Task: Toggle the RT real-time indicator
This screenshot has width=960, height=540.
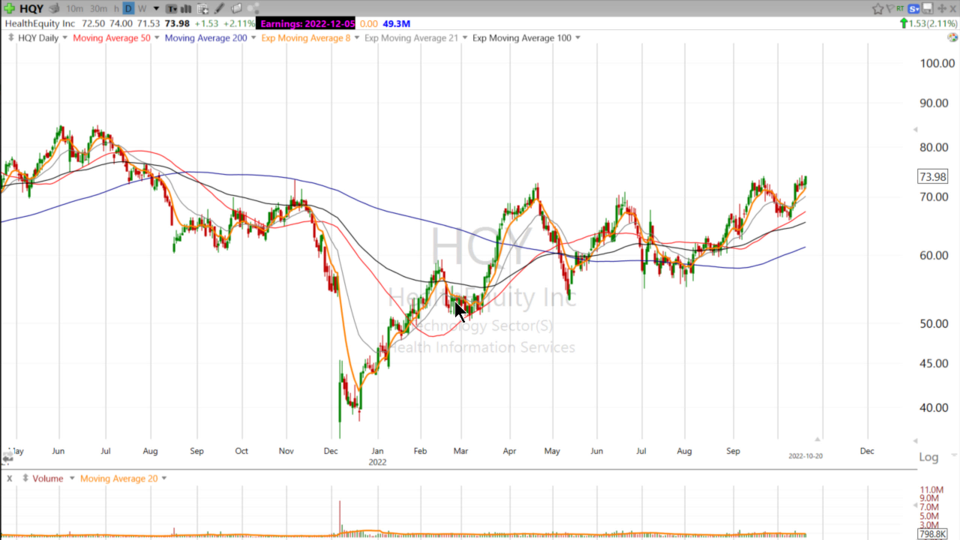Action: click(900, 9)
